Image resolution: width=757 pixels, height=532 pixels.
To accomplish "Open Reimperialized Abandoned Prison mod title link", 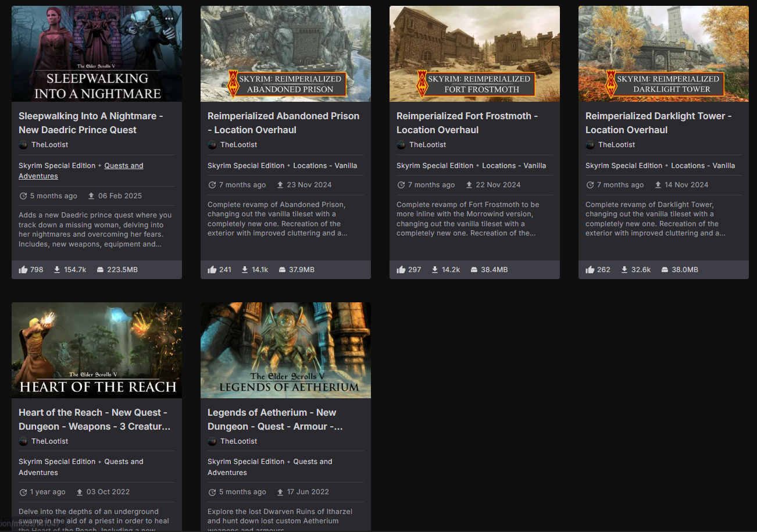I will coord(283,123).
